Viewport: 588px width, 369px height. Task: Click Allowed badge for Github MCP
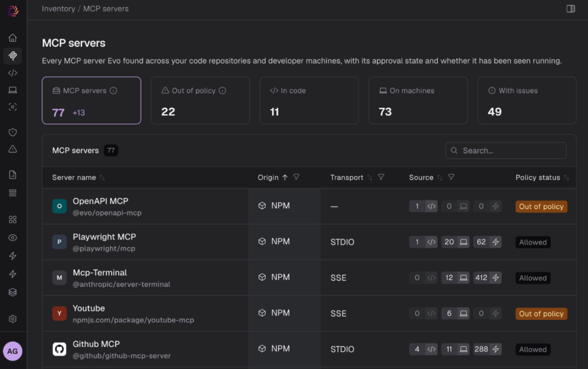(533, 349)
